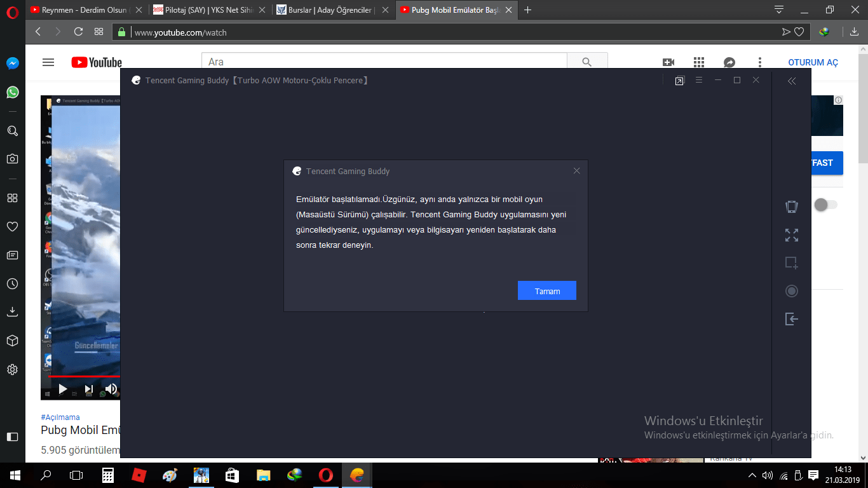Screen dimensions: 868x488
Task: Click the fullscreen arrows icon in Gaming Buddy sidebar
Action: (791, 235)
